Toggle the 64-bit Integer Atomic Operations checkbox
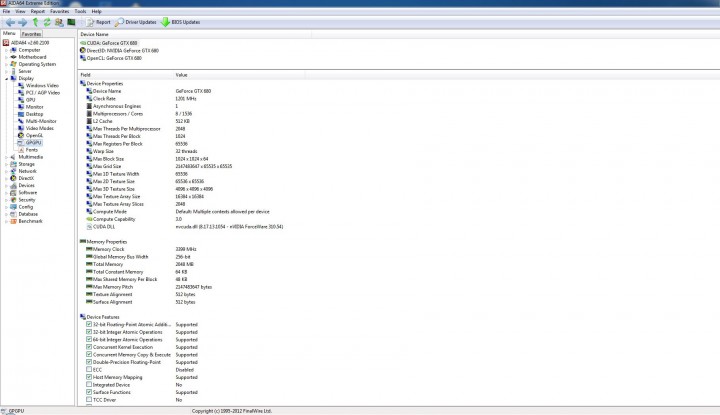 (x=89, y=339)
